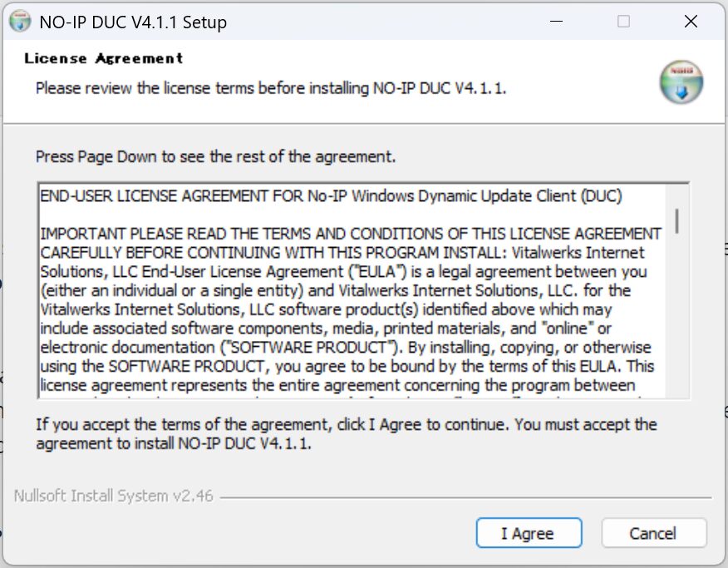The width and height of the screenshot is (728, 568).
Task: Click the 'Press Page Down' instruction text
Action: (216, 156)
